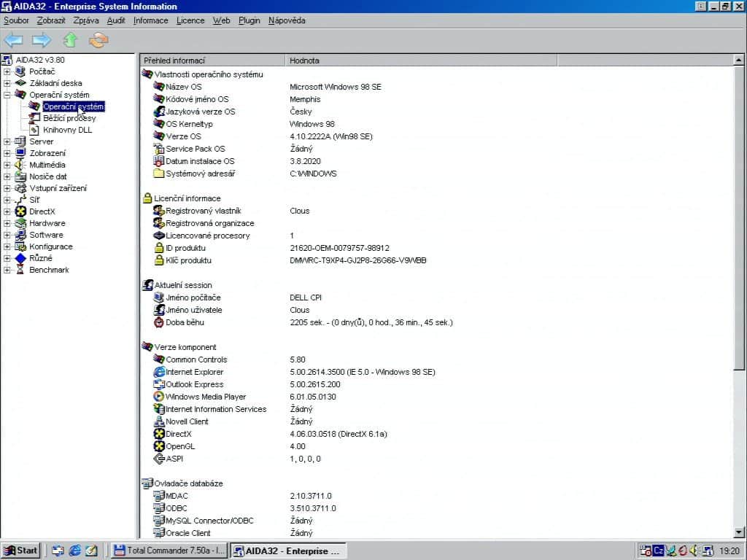Click the Back navigation arrow icon
Image resolution: width=747 pixels, height=560 pixels.
(13, 40)
